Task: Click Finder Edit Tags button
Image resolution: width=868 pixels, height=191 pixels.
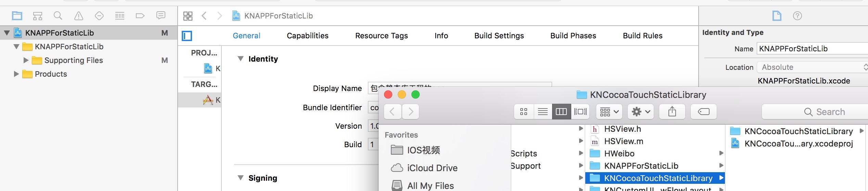Action: click(x=704, y=112)
